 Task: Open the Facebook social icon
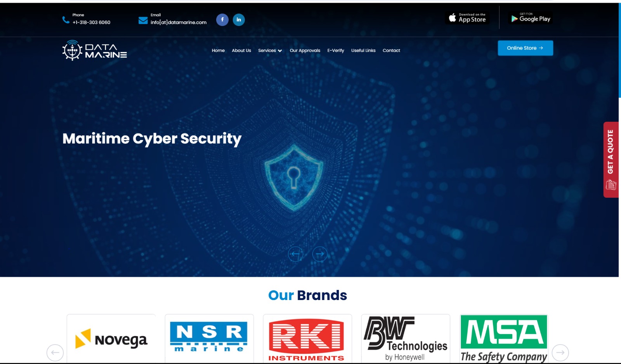pos(222,20)
